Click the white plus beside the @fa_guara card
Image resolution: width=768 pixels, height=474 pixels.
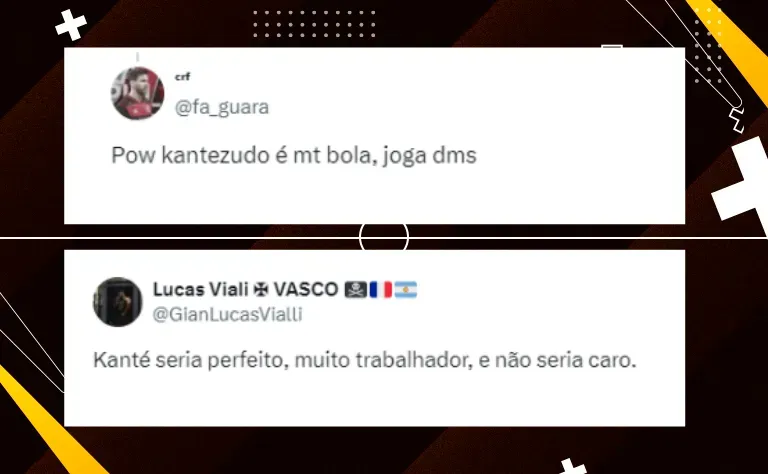[71, 24]
